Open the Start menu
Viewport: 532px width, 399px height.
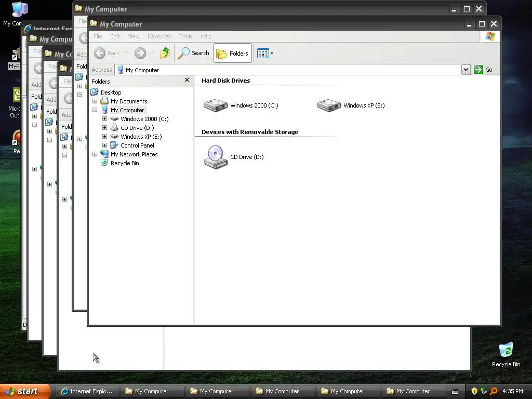pyautogui.click(x=25, y=391)
